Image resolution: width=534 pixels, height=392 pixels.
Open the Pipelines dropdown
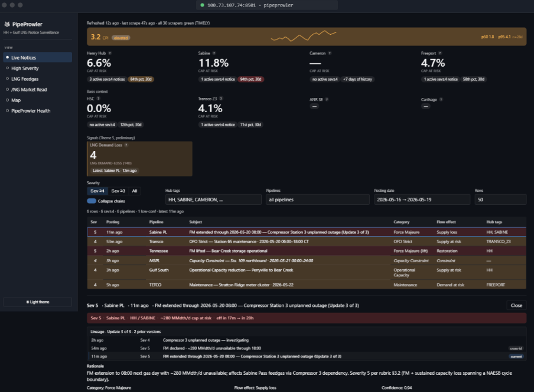pyautogui.click(x=317, y=200)
